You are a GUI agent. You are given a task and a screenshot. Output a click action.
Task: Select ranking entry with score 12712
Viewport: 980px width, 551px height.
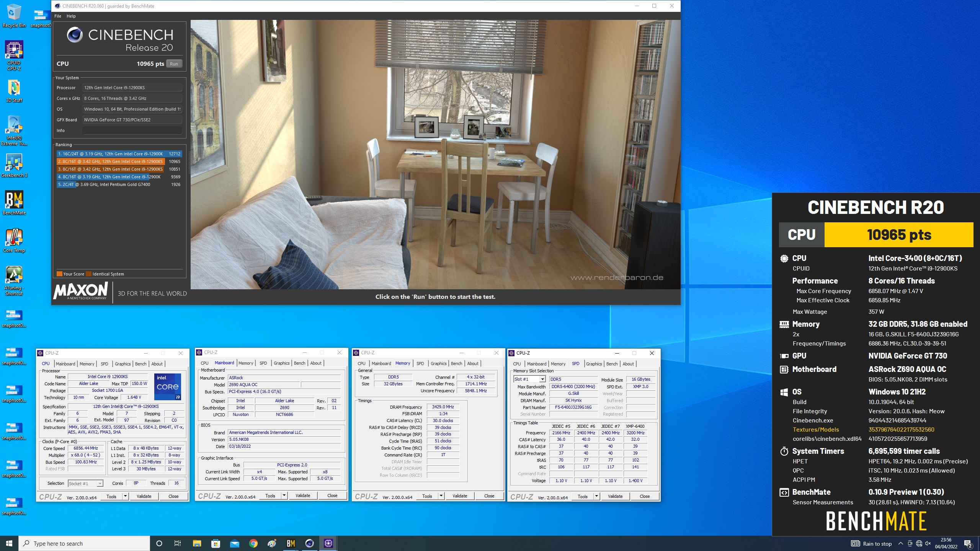[x=119, y=154]
